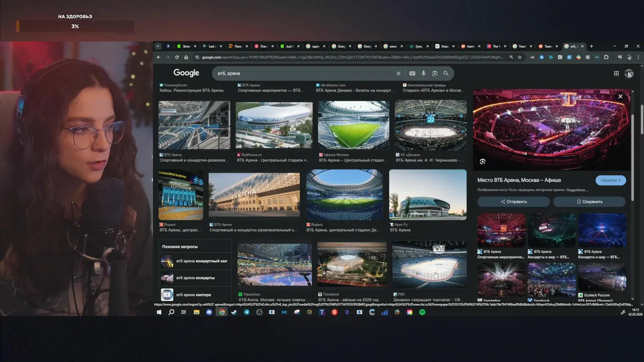Click the 'Сохранить' save button
This screenshot has height=362, width=644.
click(589, 202)
